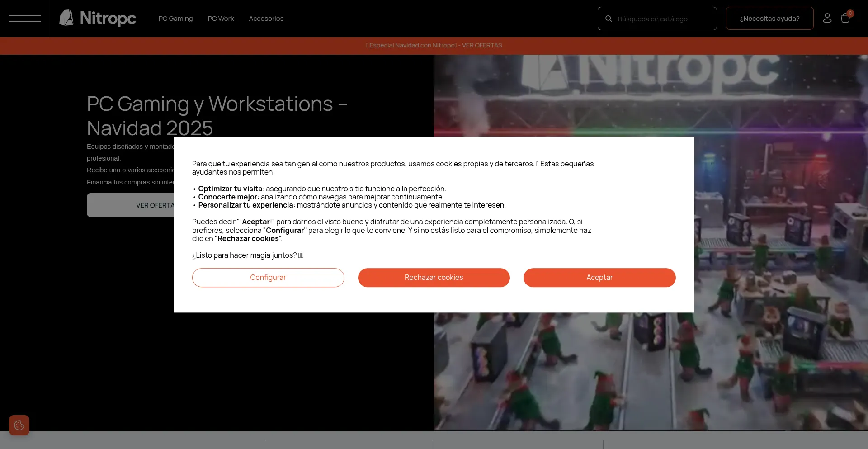Open the user account icon
The height and width of the screenshot is (449, 868).
827,18
